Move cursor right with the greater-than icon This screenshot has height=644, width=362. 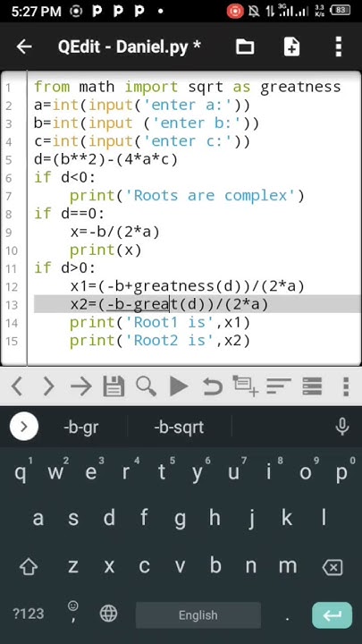click(x=48, y=386)
